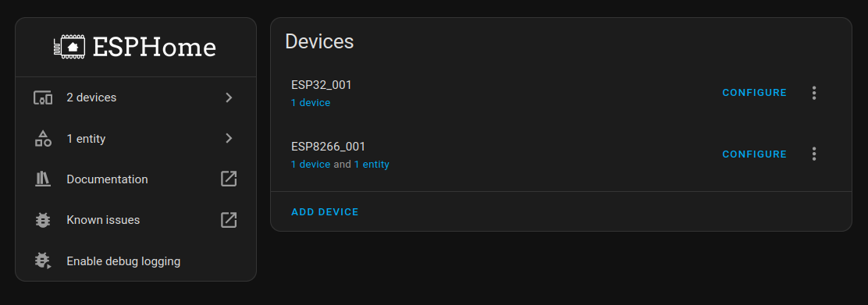Open Known issues external link icon
The image size is (868, 305).
(229, 220)
